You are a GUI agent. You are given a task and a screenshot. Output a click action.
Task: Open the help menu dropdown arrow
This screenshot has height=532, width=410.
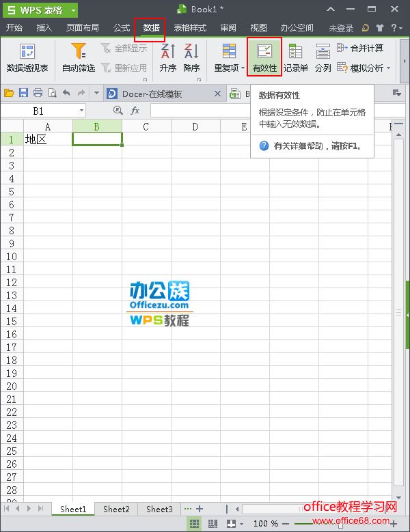pyautogui.click(x=400, y=29)
